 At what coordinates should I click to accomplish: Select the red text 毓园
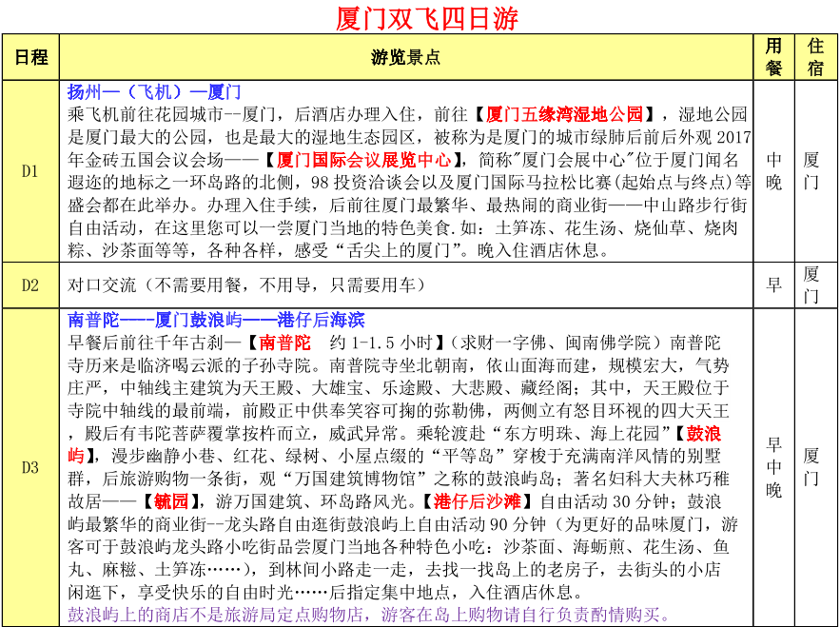pyautogui.click(x=177, y=501)
